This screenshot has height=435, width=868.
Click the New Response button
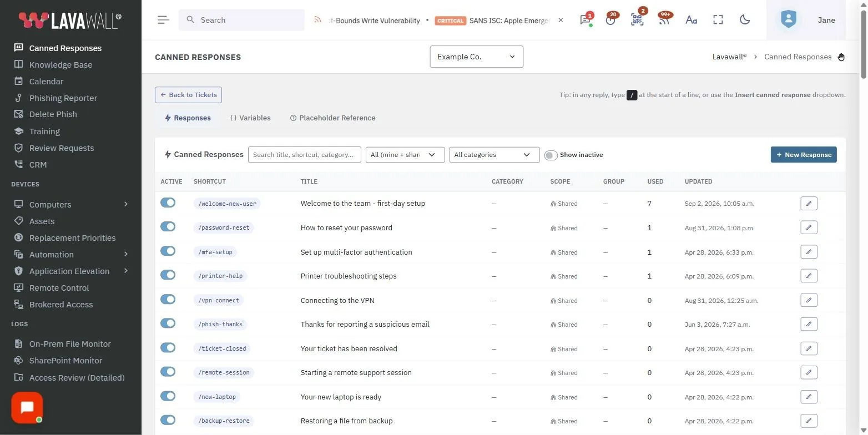[x=804, y=155]
